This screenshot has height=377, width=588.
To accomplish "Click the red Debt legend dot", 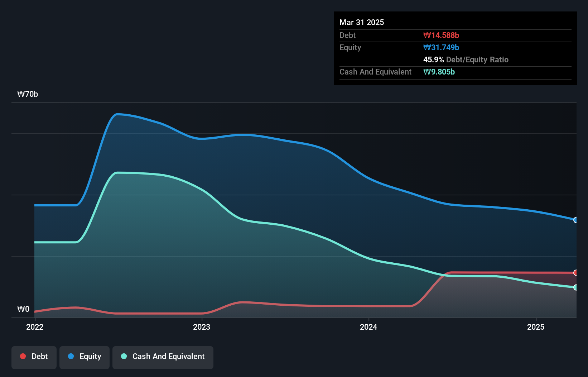I will click(23, 356).
